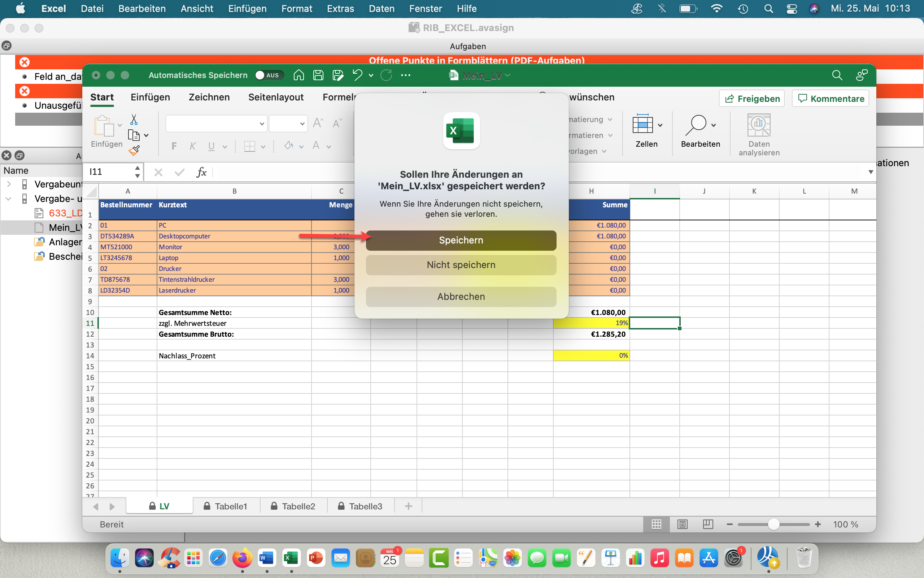Click the fill color bucket icon
Image resolution: width=924 pixels, height=578 pixels.
point(289,146)
